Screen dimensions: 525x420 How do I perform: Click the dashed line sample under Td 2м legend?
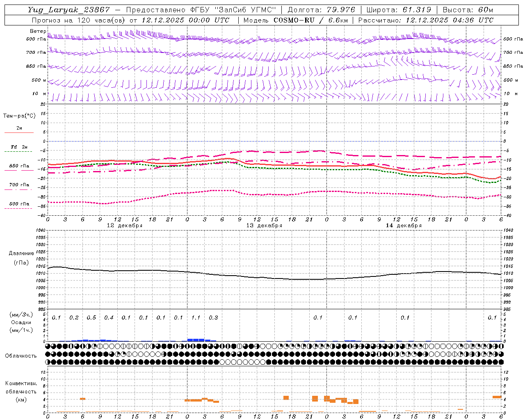click(18, 152)
